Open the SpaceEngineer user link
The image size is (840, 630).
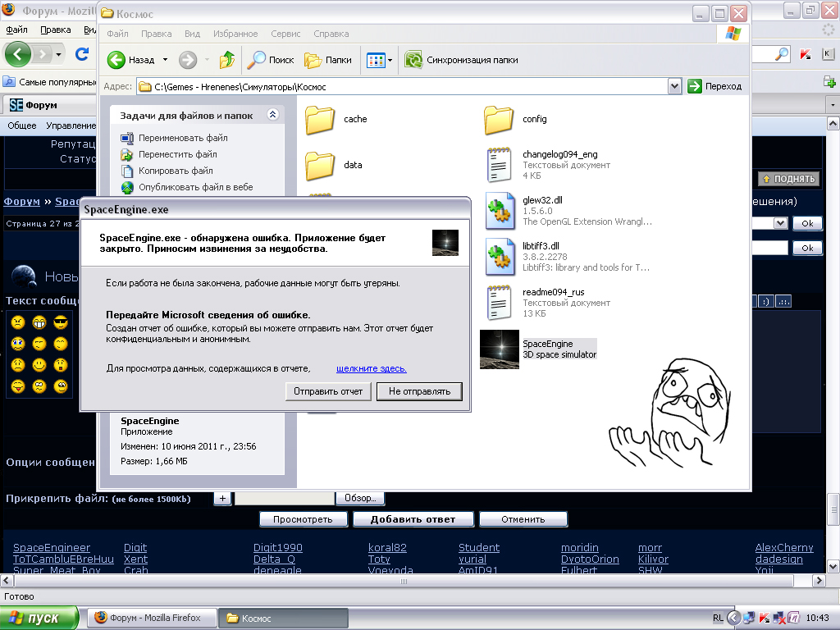pyautogui.click(x=52, y=547)
